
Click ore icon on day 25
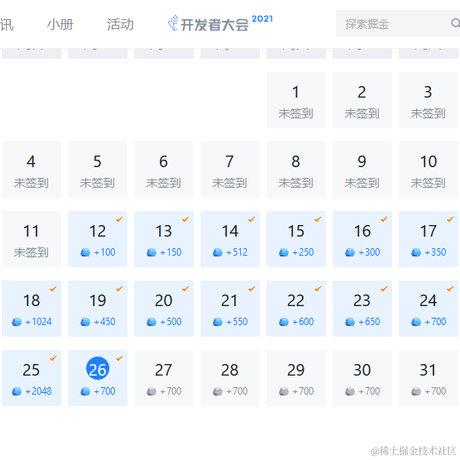(17, 391)
